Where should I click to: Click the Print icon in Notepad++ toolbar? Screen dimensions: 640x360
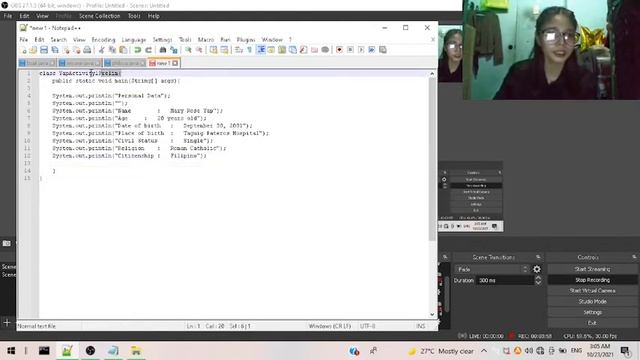point(87,50)
